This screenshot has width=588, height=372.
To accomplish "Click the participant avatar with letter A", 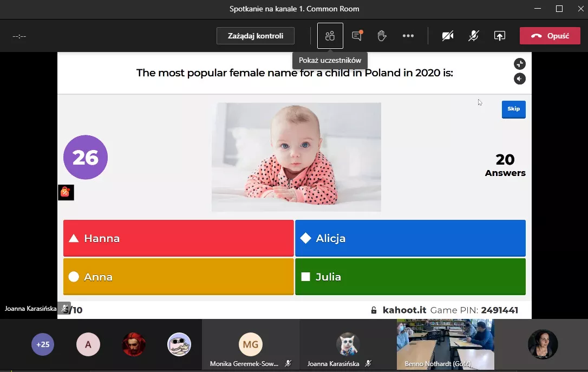I will tap(88, 344).
